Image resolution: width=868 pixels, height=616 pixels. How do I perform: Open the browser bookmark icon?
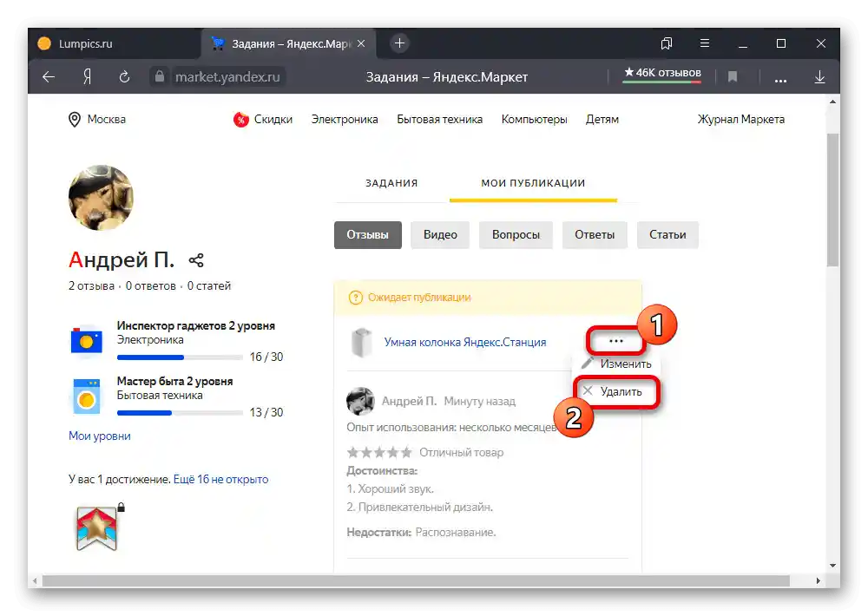point(733,77)
